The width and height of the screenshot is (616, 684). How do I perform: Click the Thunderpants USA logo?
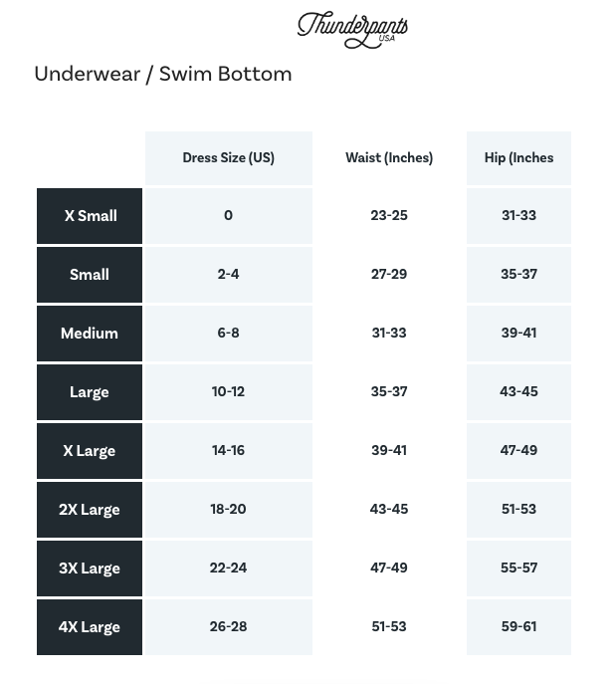tap(352, 28)
